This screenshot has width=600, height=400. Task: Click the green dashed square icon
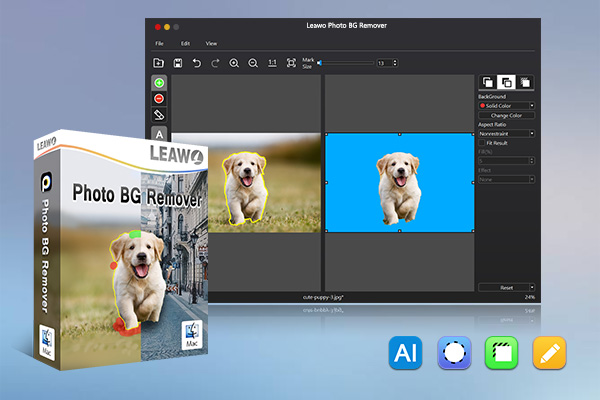pos(502,353)
